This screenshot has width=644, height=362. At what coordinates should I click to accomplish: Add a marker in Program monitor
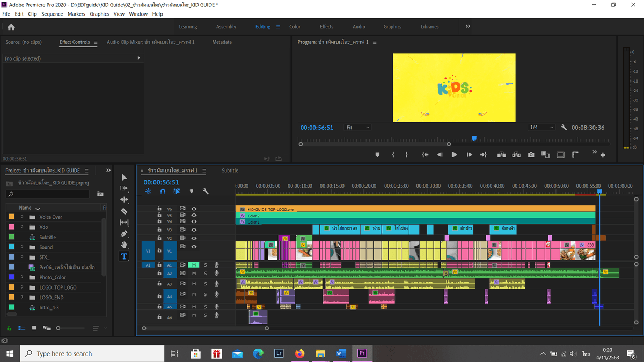[x=377, y=154]
